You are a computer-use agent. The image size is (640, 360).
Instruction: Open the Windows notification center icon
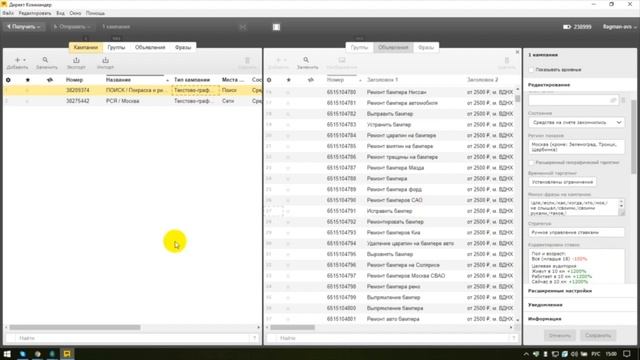(627, 354)
